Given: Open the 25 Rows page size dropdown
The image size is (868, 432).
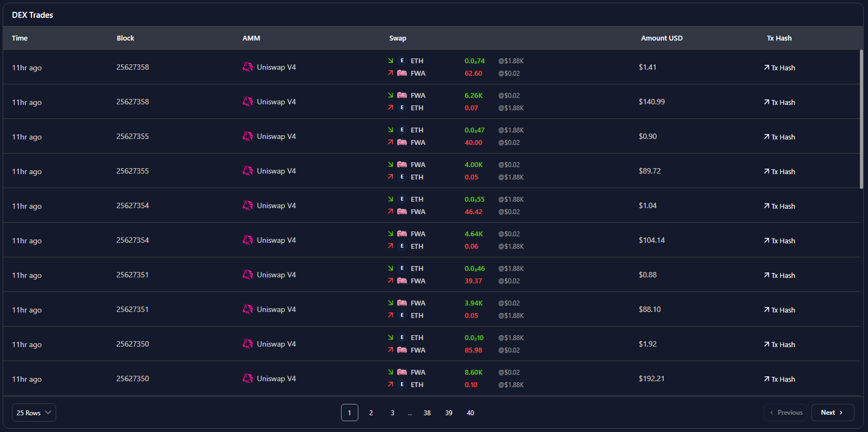Looking at the screenshot, I should [x=34, y=413].
